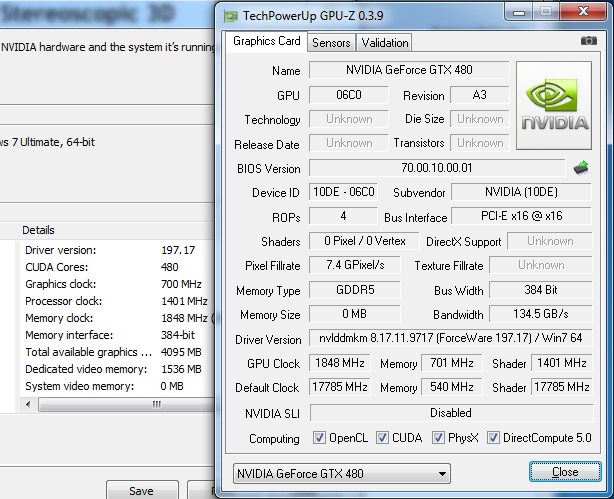This screenshot has width=614, height=499.
Task: Click the Texture Fillrate field showing Unknown
Action: click(x=541, y=265)
